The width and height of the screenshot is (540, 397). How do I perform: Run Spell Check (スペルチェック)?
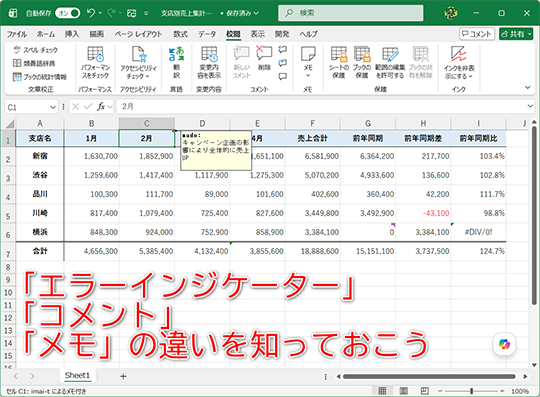coord(35,50)
